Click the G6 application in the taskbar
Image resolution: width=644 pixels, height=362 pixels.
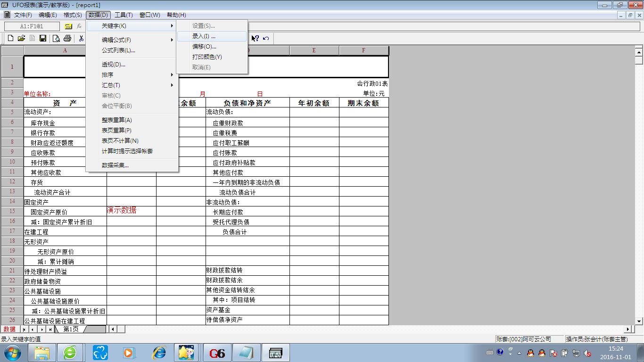click(x=217, y=353)
